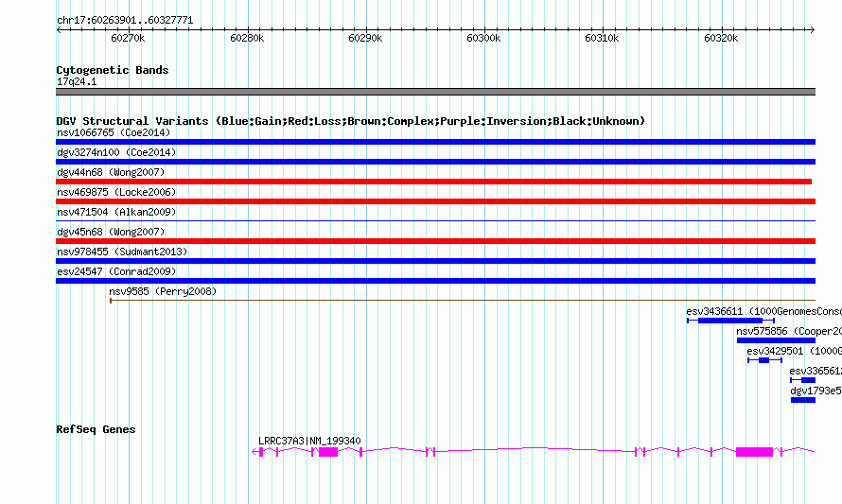
Task: Click the nsv1066765 (Coe2014) blue gain bar
Action: click(435, 142)
